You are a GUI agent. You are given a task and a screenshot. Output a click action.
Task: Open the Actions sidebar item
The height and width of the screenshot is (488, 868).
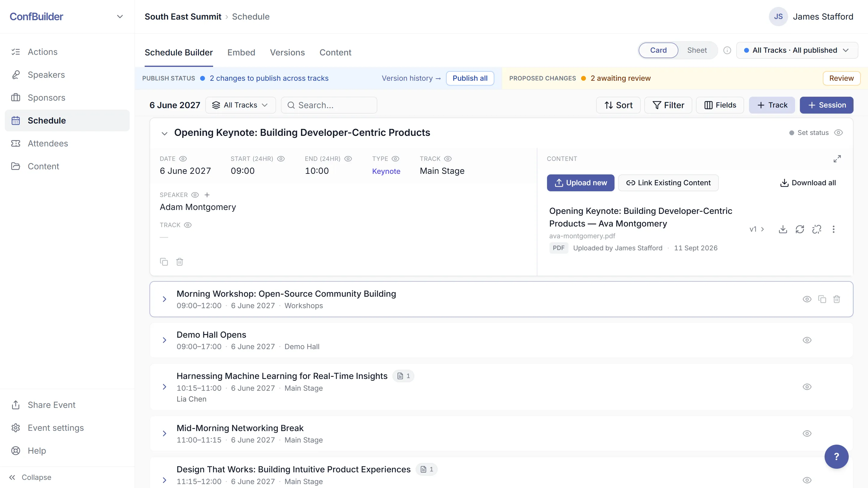67,52
